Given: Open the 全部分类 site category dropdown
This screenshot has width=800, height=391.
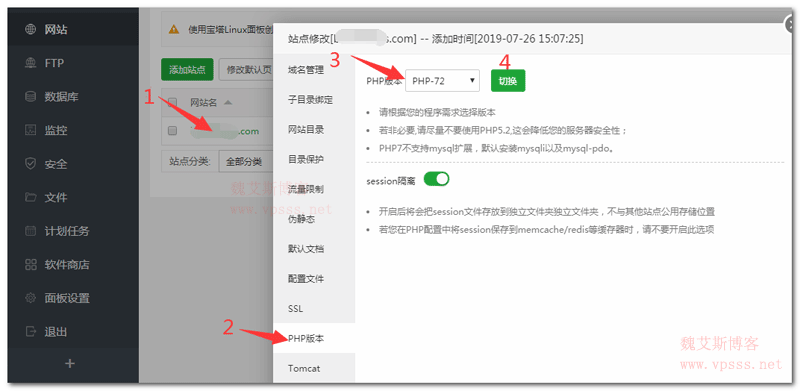Looking at the screenshot, I should 246,162.
